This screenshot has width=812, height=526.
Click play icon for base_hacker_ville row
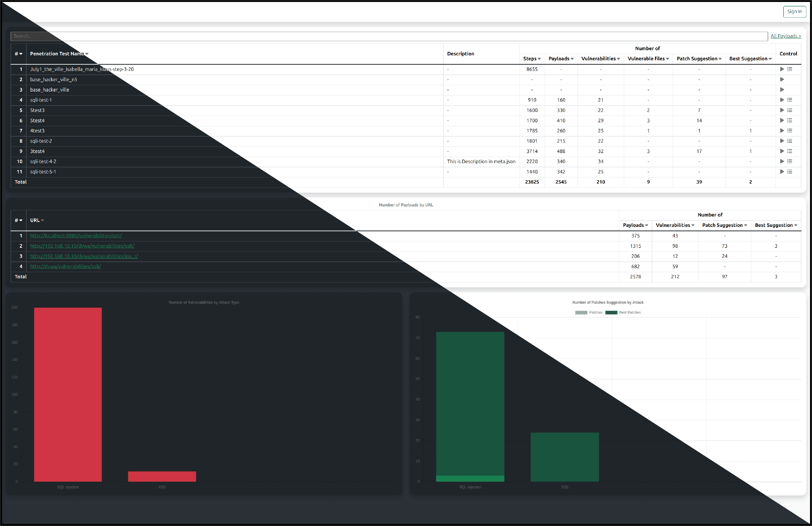pyautogui.click(x=782, y=90)
